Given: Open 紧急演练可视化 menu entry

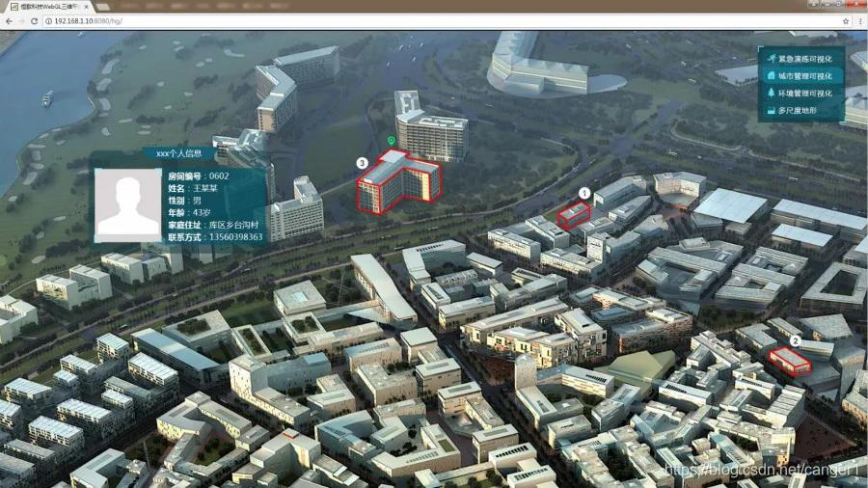Looking at the screenshot, I should click(x=805, y=59).
